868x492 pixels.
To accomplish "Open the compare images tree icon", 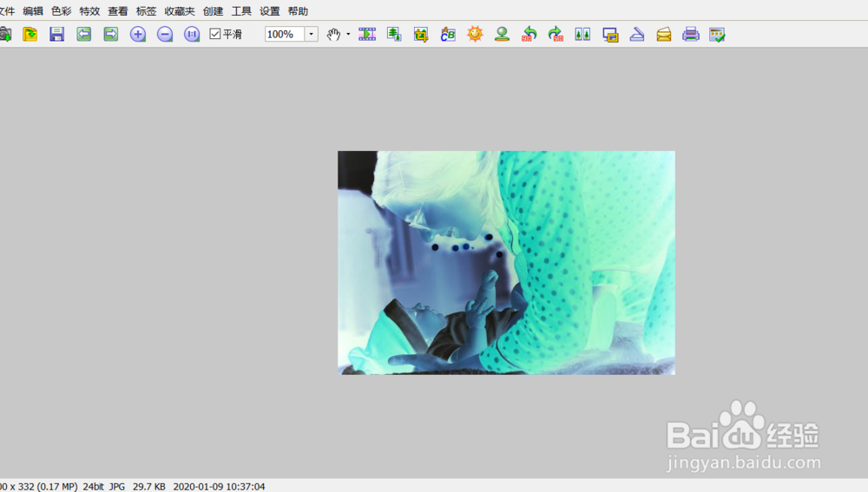I will point(582,35).
